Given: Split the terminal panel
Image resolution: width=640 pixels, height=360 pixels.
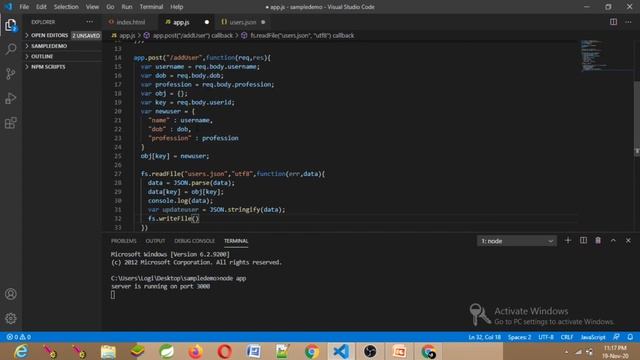Looking at the screenshot, I should pyautogui.click(x=583, y=241).
